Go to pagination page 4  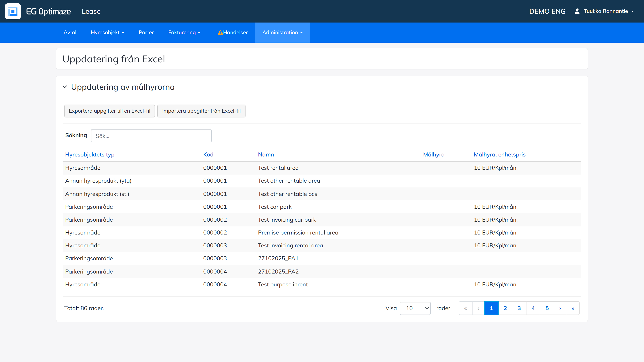(x=533, y=308)
